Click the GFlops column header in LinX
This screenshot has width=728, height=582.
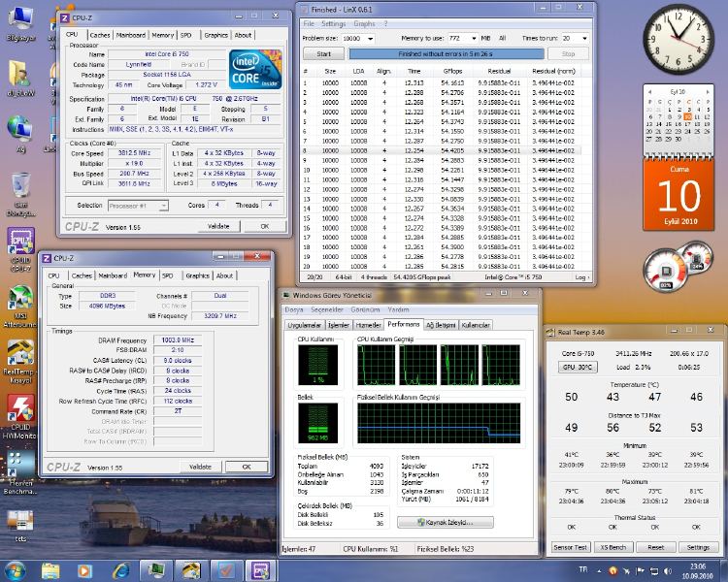452,71
